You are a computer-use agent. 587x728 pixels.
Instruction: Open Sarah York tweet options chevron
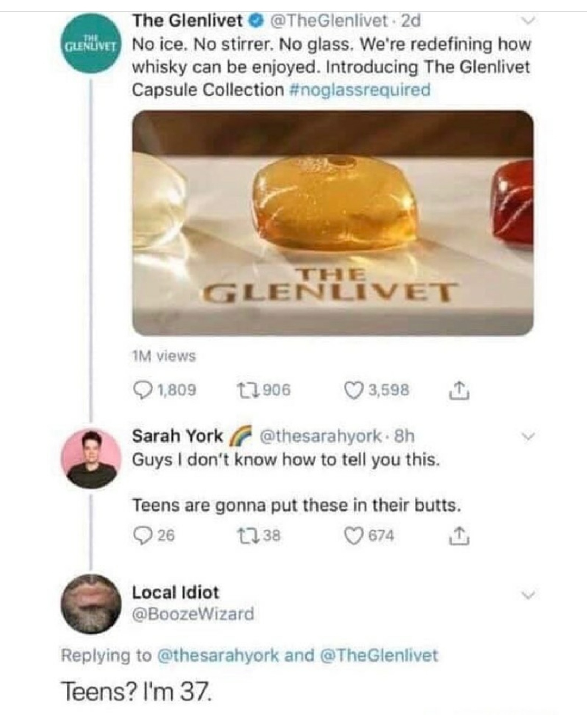[x=526, y=437]
